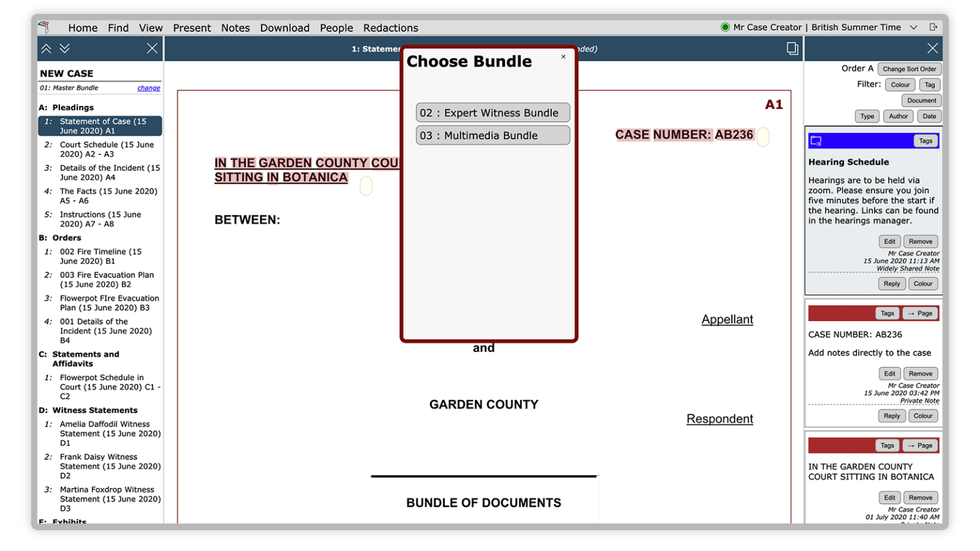Select 02 : Expert Witness Bundle
This screenshot has width=980, height=551.
493,112
